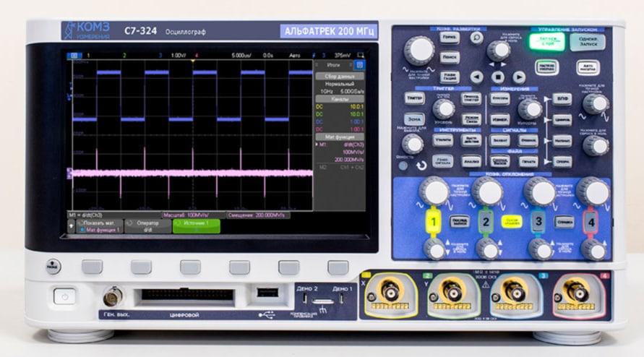Push the БПФ FFT key
644x357 pixels.
point(562,98)
